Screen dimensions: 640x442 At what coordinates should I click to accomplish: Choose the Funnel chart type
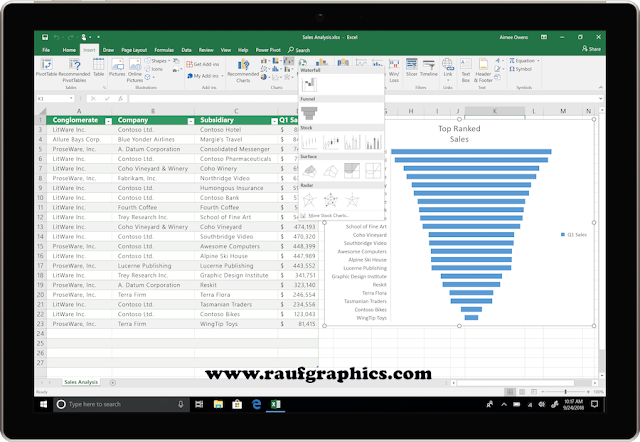[x=309, y=113]
